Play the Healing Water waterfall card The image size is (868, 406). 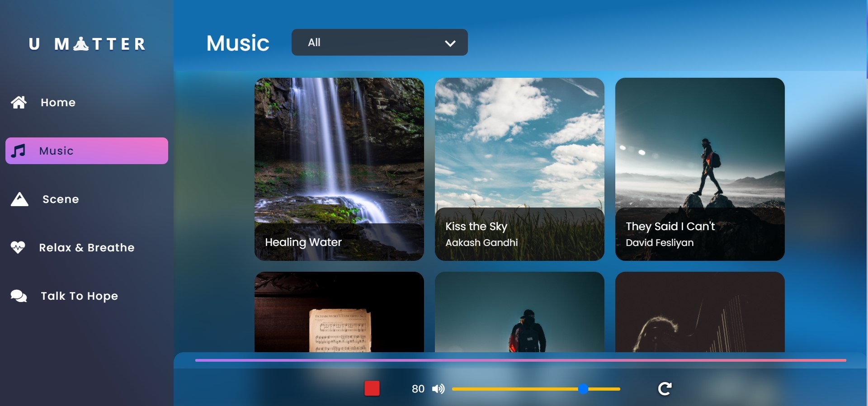[339, 169]
